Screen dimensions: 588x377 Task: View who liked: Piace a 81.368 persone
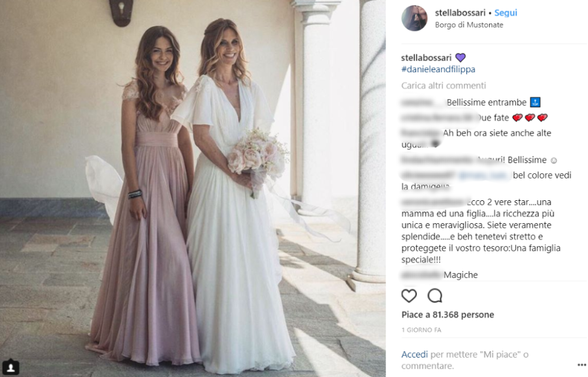[447, 315]
